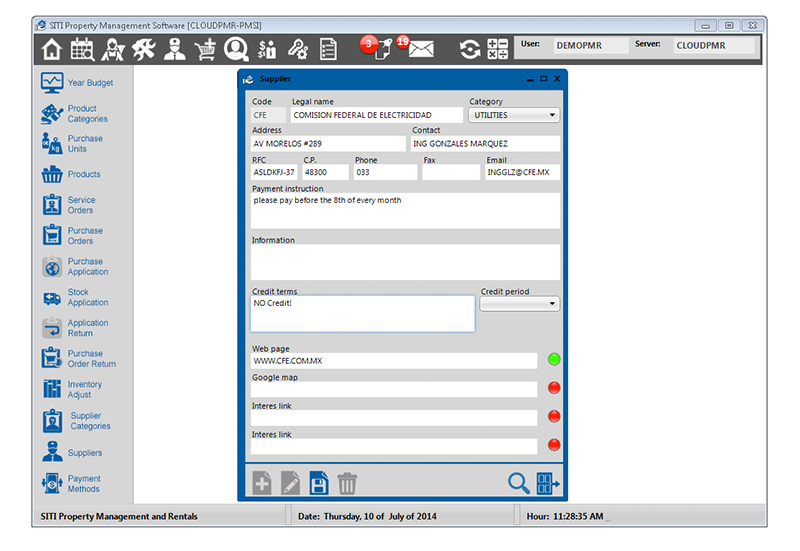Open the shopping cart toolbar icon
Screen dimensions: 800x551
click(x=206, y=49)
